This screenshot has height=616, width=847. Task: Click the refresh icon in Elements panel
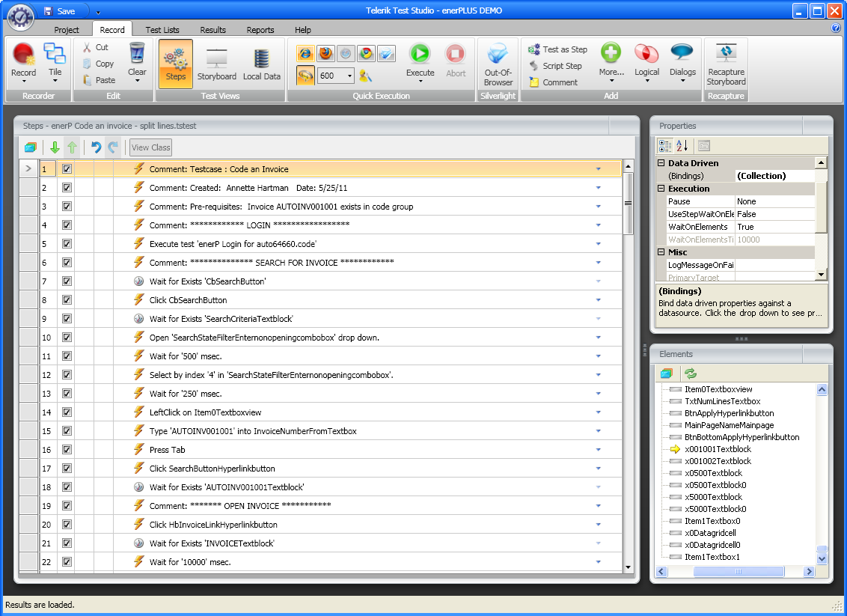[x=691, y=373]
